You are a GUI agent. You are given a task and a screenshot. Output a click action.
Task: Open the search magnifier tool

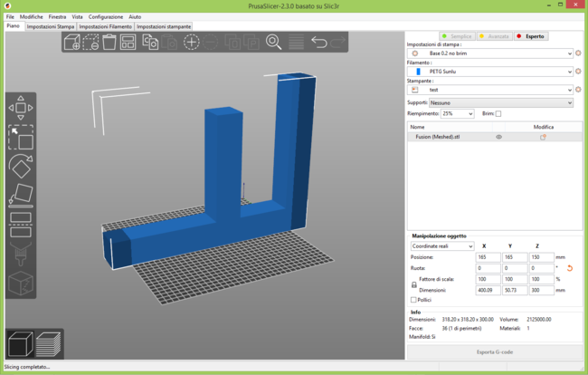point(273,43)
